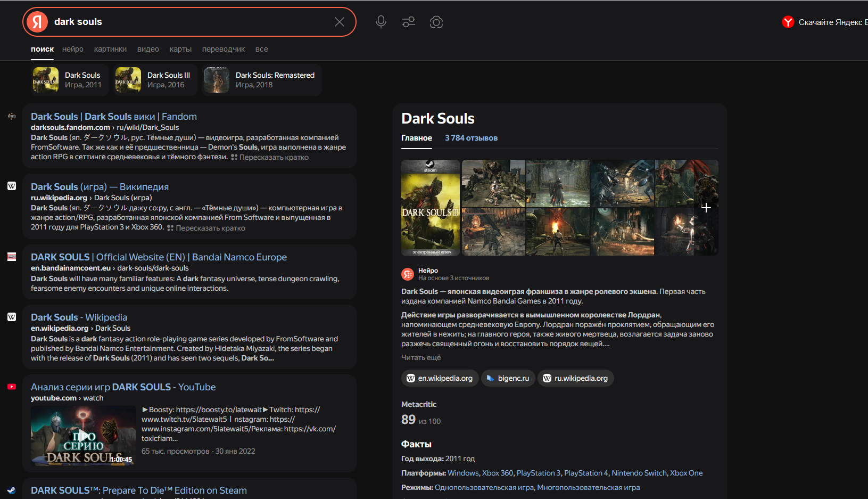Click ru.wikipedia.org URL breadcrumb in results
Viewport: 868px width, 499px height.
coord(91,198)
